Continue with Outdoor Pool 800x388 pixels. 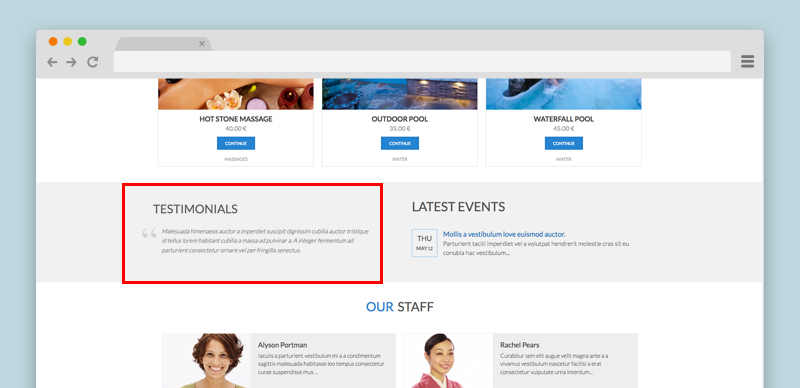point(399,143)
